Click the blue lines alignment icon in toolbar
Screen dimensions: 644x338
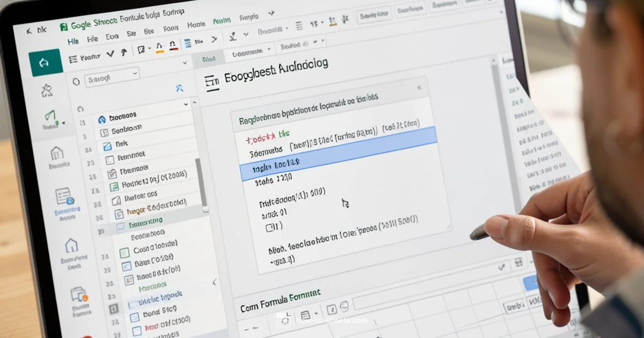(187, 43)
